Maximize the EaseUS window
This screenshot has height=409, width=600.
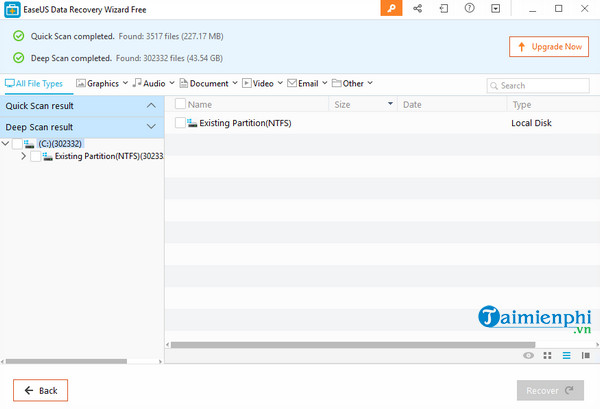click(x=558, y=8)
